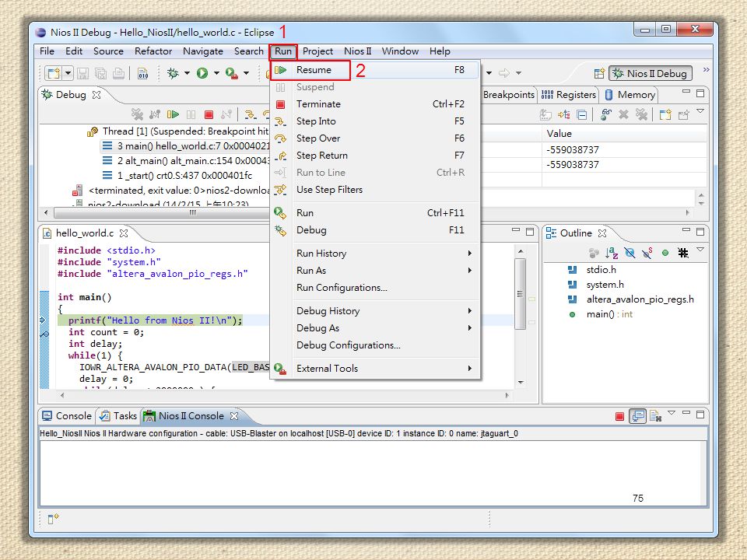Screen dimensions: 747x560
Task: Choose Run Configurations... menu entry
Action: (373, 288)
